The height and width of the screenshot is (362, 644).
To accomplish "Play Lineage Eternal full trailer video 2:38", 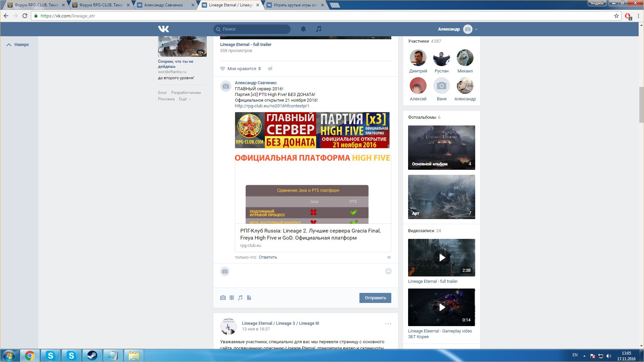I will point(442,258).
